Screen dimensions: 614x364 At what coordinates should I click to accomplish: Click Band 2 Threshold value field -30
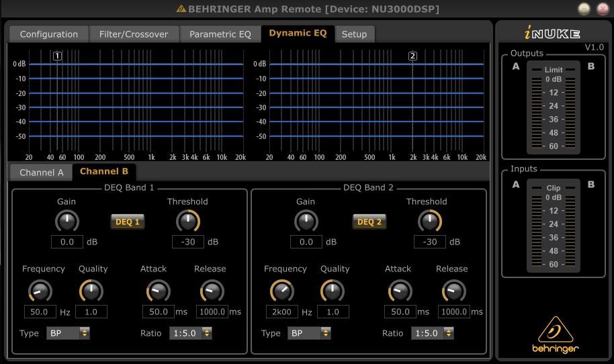[x=430, y=242]
